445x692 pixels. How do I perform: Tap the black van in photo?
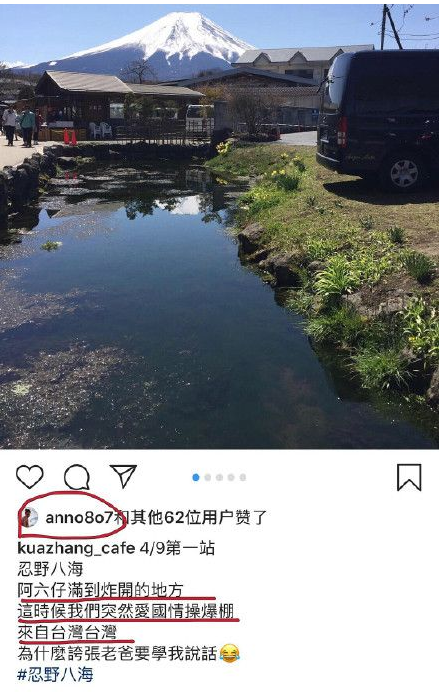[x=378, y=118]
